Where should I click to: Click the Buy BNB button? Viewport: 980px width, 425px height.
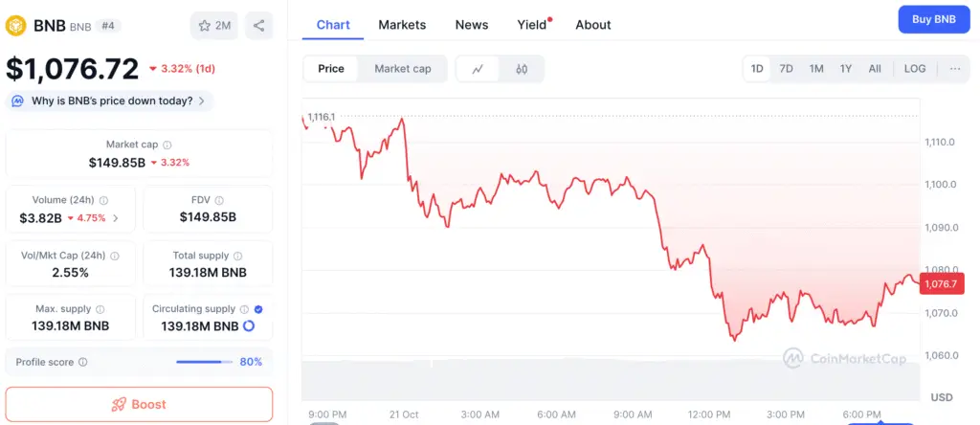tap(933, 19)
